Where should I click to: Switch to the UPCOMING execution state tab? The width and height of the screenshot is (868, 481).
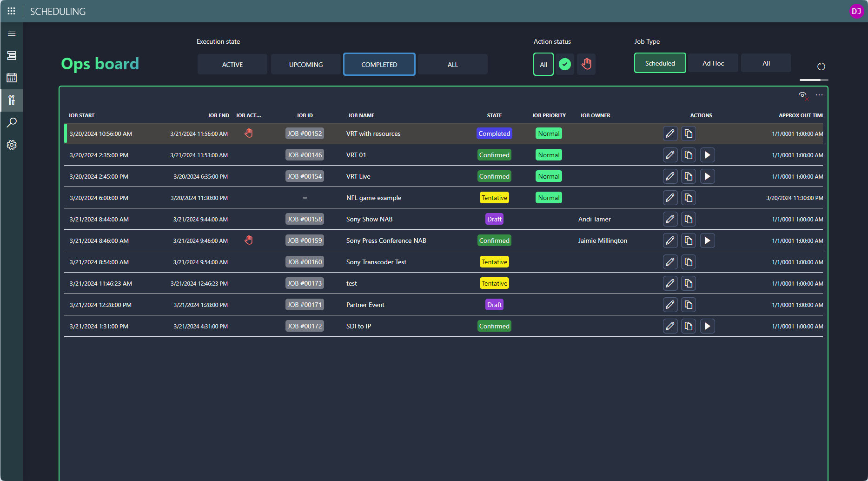(x=306, y=65)
